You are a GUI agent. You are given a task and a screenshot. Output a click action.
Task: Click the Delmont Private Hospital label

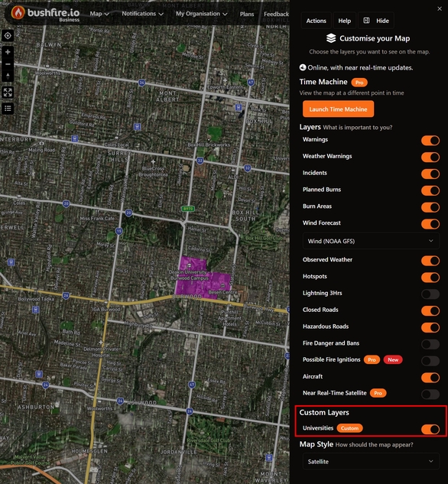point(101,352)
